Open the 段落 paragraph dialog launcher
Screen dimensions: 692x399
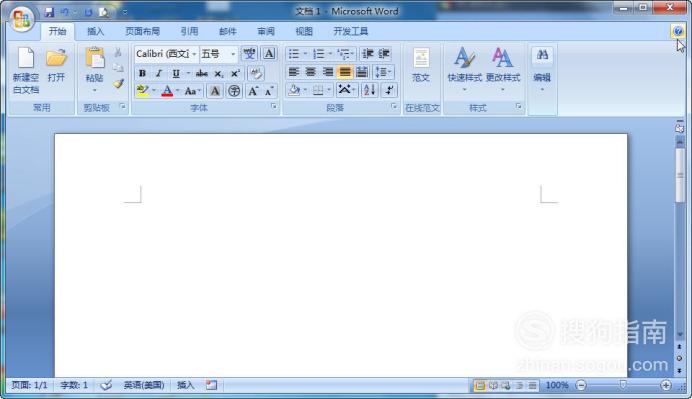point(394,106)
